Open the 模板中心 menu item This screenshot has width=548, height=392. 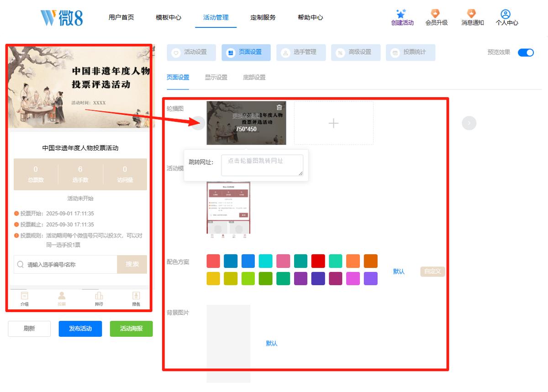click(x=169, y=18)
